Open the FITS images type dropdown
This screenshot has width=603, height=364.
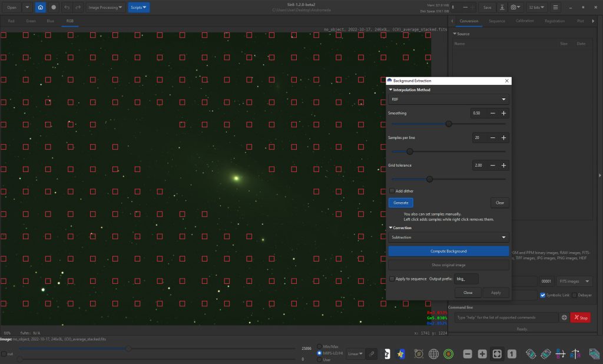coord(574,282)
